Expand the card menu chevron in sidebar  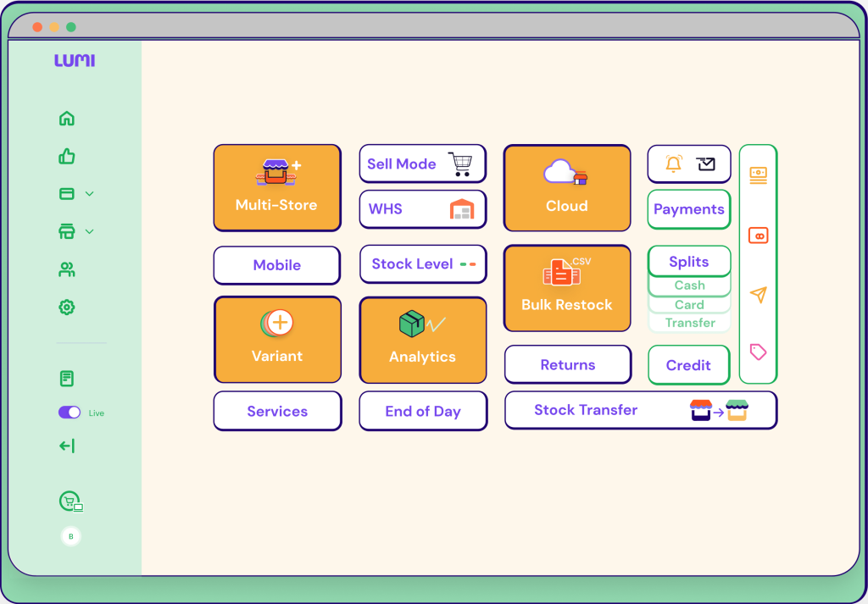click(90, 194)
